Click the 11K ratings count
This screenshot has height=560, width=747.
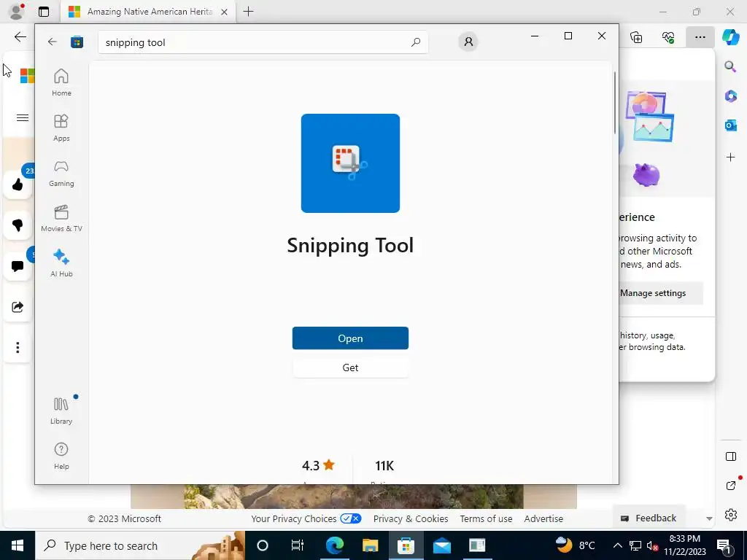pos(384,465)
